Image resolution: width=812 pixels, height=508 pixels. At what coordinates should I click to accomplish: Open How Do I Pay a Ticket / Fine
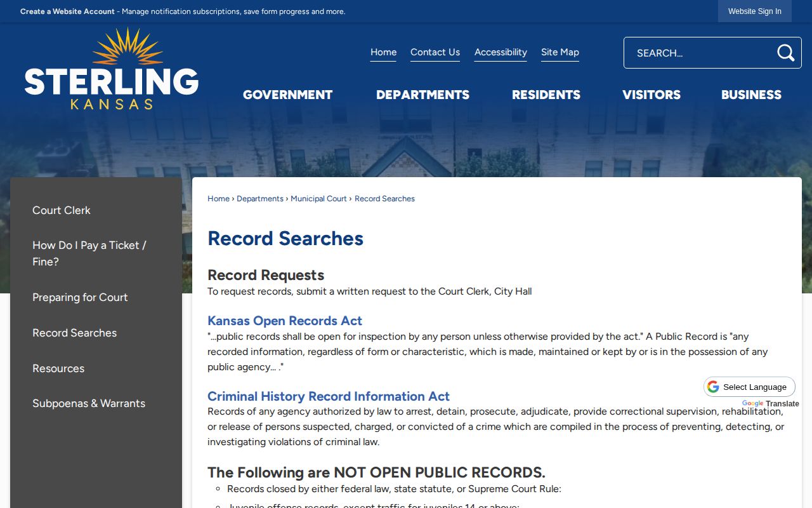click(89, 253)
